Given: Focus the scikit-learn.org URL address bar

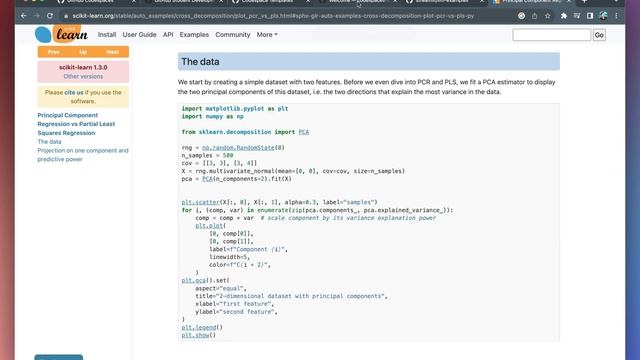Looking at the screenshot, I should [273, 16].
